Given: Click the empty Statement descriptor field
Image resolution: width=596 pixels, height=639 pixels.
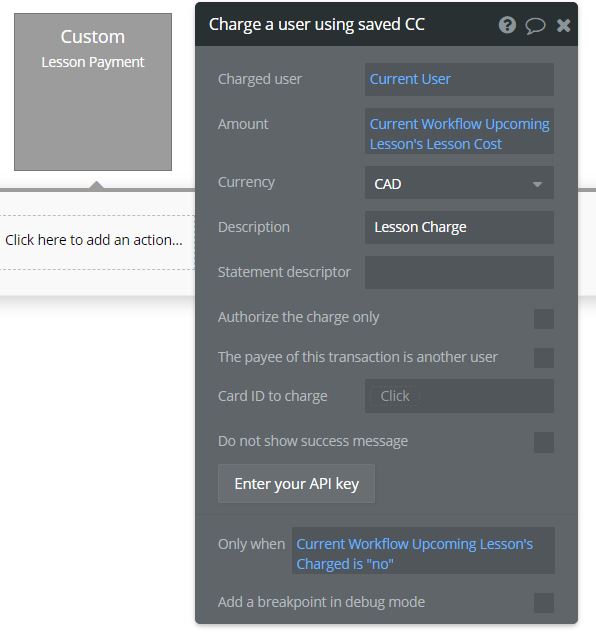Looking at the screenshot, I should tap(459, 273).
